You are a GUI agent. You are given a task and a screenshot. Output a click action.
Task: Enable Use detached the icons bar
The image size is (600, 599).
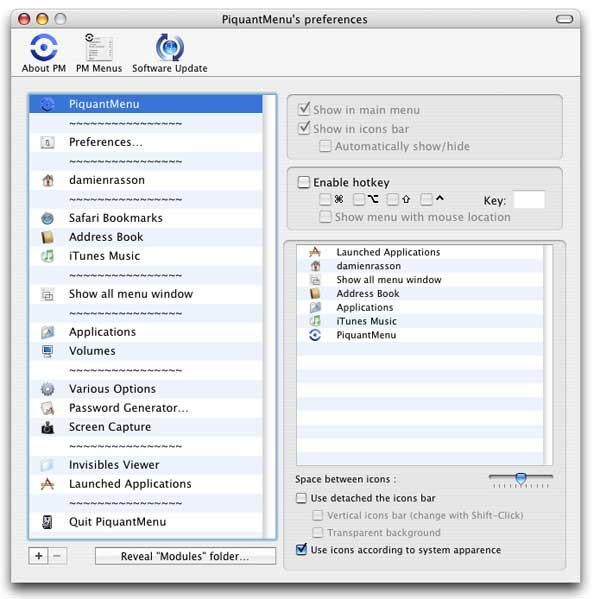(302, 498)
